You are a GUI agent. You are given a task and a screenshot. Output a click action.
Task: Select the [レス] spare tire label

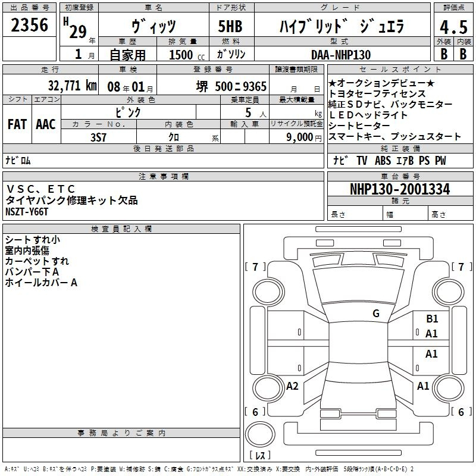[x=260, y=455]
